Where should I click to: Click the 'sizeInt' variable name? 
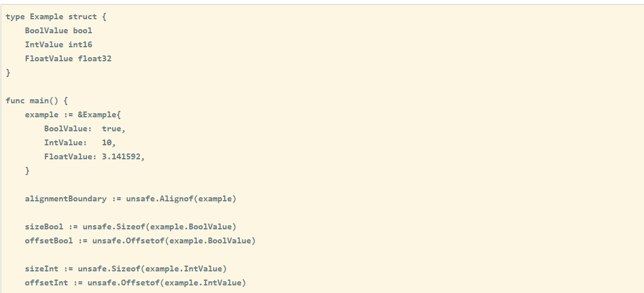[41, 268]
